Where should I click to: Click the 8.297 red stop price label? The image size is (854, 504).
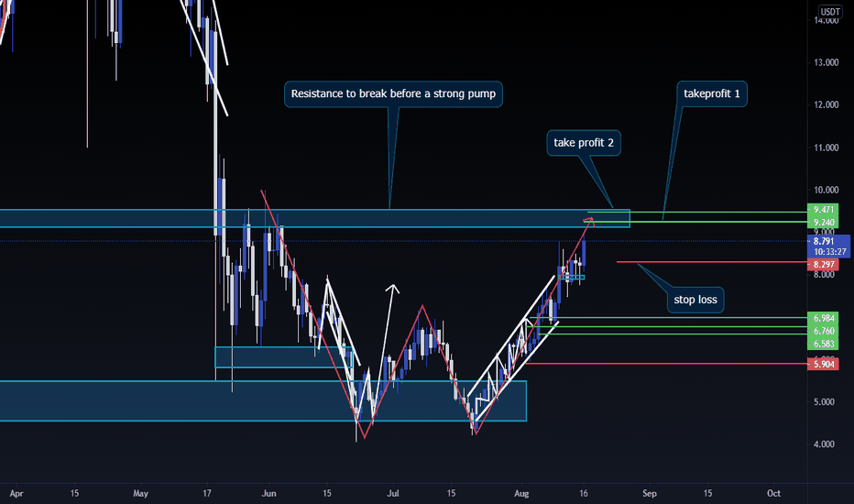(x=823, y=265)
